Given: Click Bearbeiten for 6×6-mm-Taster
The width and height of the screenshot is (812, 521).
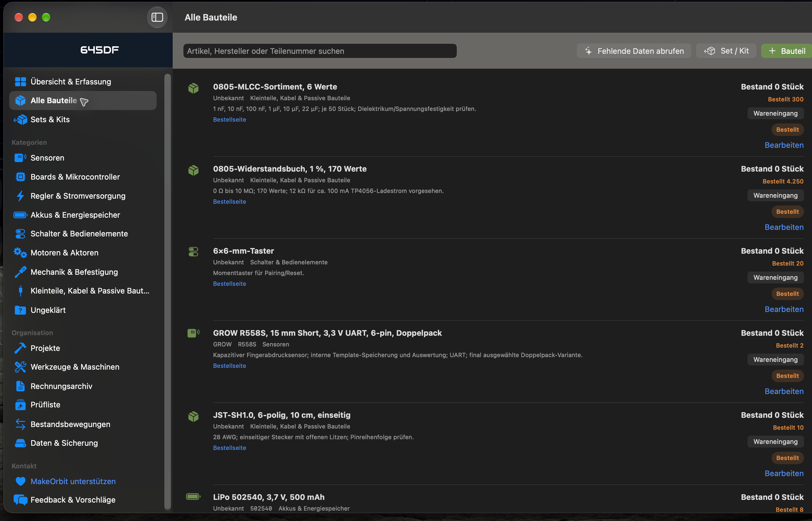Looking at the screenshot, I should (784, 309).
